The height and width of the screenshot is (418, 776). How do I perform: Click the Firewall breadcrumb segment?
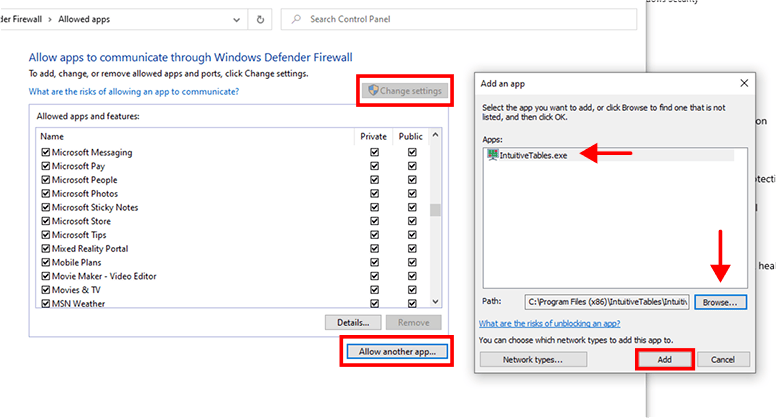(21, 19)
